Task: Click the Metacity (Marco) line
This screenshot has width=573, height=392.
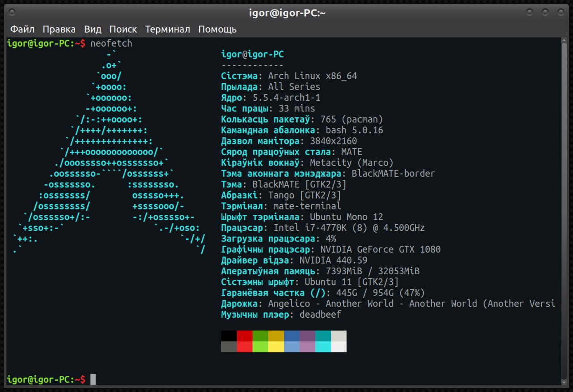Action: (308, 162)
